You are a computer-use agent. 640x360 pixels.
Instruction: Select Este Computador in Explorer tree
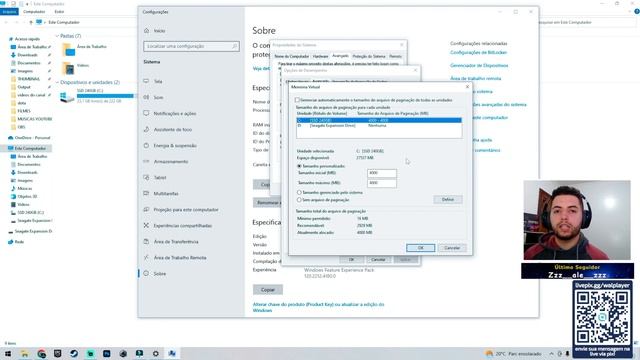30,148
